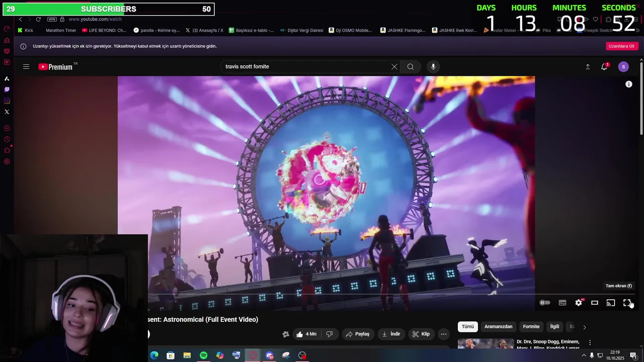Select the Aramanızdan filter chip
Image resolution: width=644 pixels, height=362 pixels.
(x=498, y=327)
